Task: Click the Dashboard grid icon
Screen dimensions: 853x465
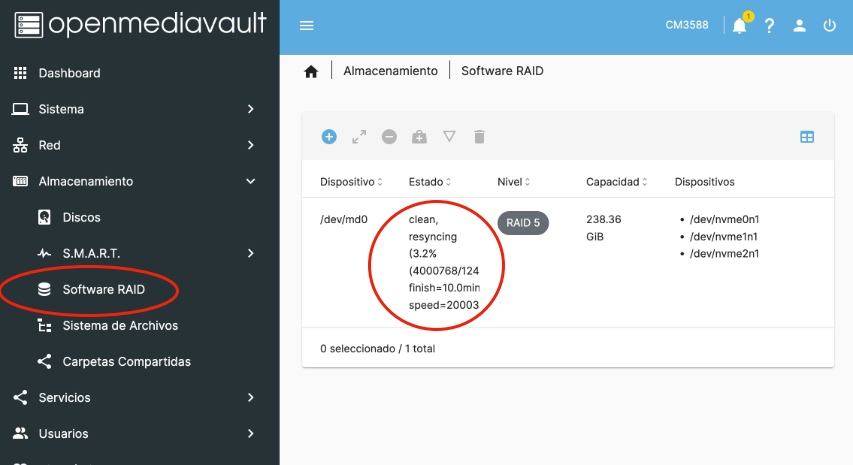Action: (20, 73)
